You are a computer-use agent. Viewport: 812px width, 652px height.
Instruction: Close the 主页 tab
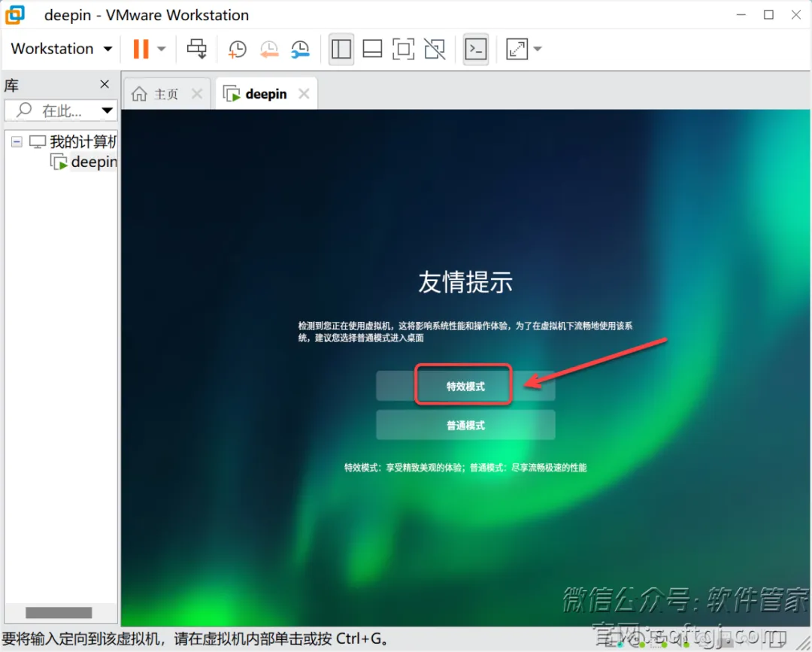[x=197, y=94]
